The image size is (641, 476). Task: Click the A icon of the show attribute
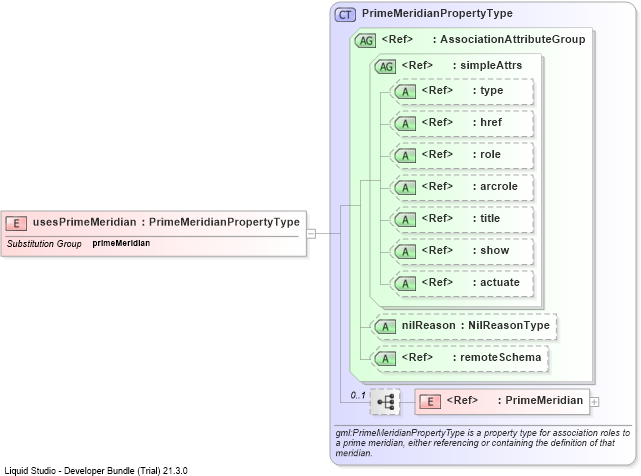(405, 251)
